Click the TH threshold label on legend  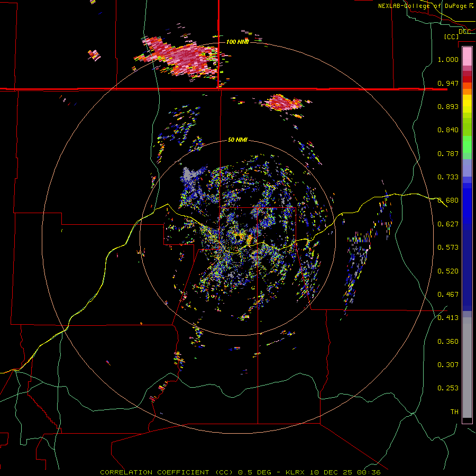tap(454, 412)
